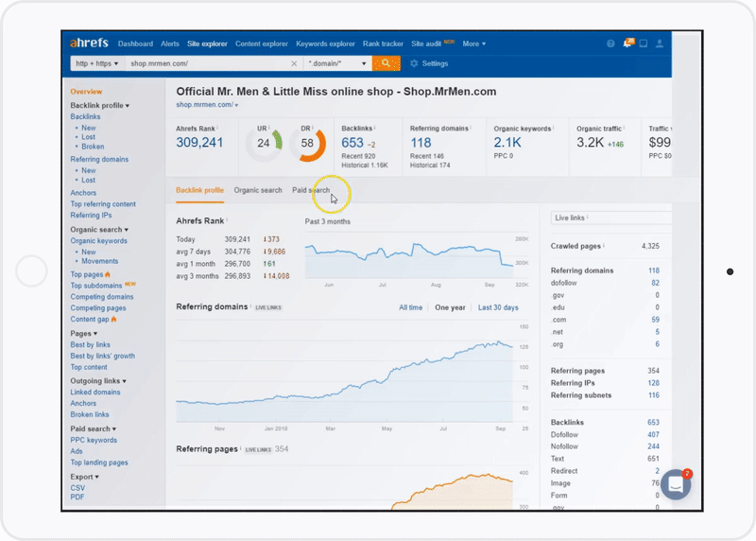Image resolution: width=756 pixels, height=541 pixels.
Task: Export report as PDF
Action: 77,497
